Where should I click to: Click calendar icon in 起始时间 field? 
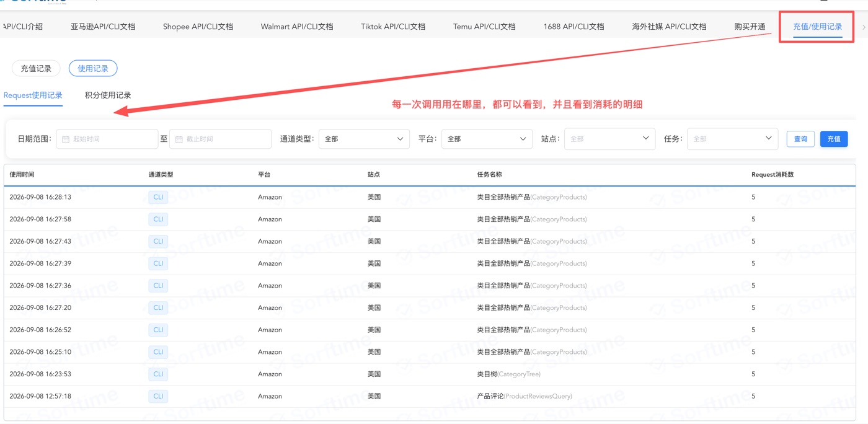point(66,139)
